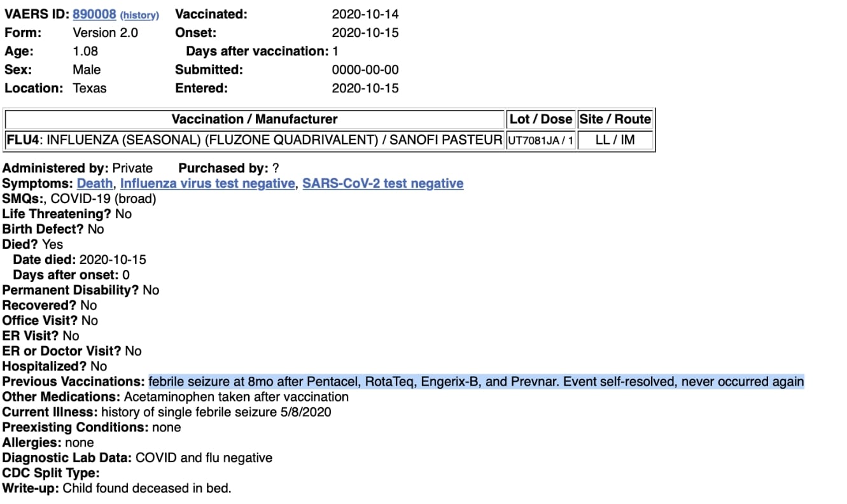Screen dimensions: 847x504
Task: Click the Submitted date 0000-00-00 value
Action: tap(365, 70)
